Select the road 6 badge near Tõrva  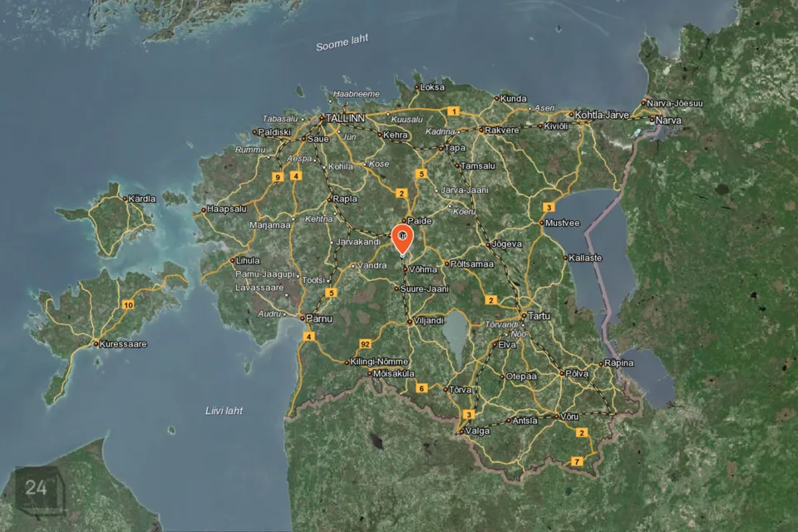pyautogui.click(x=421, y=388)
